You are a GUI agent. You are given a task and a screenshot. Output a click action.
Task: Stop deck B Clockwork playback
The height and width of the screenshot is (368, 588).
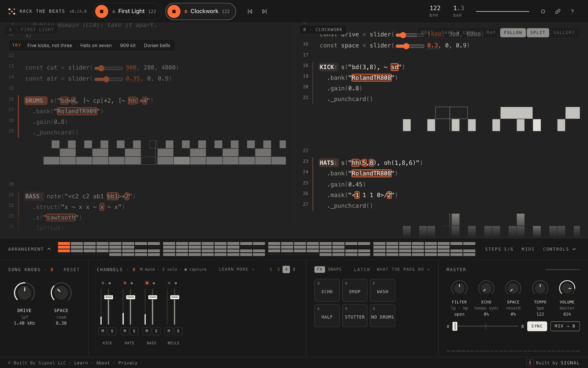pos(174,11)
